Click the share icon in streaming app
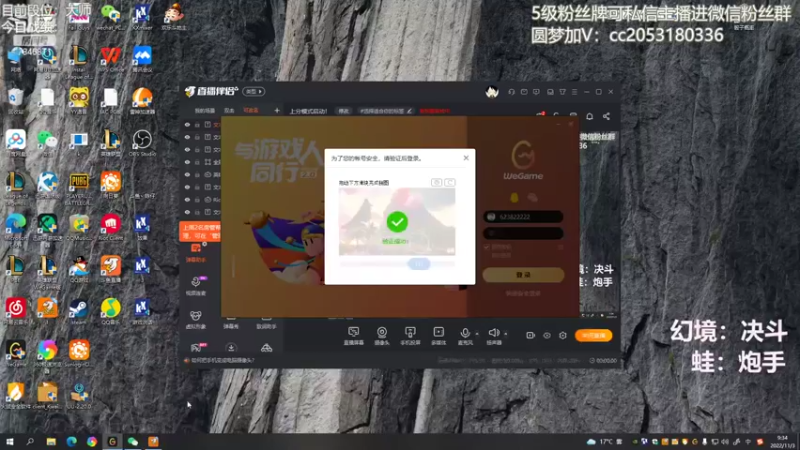The width and height of the screenshot is (800, 450). pos(606,116)
